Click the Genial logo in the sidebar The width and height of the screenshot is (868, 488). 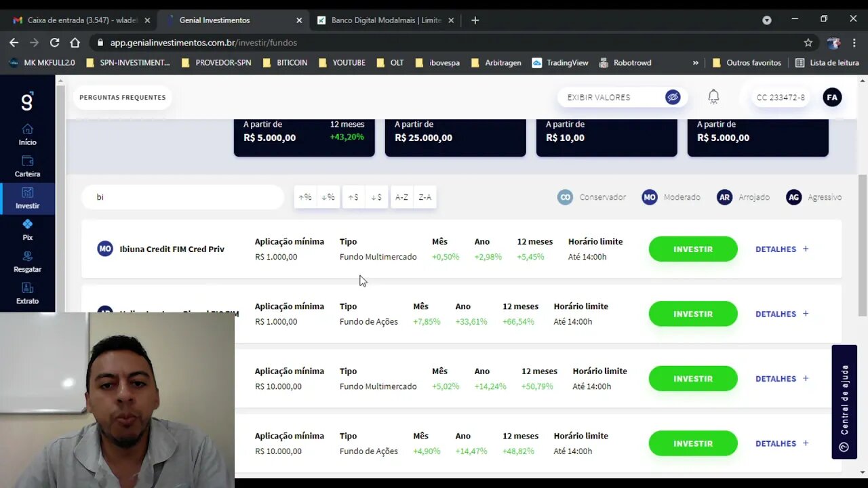pos(27,102)
